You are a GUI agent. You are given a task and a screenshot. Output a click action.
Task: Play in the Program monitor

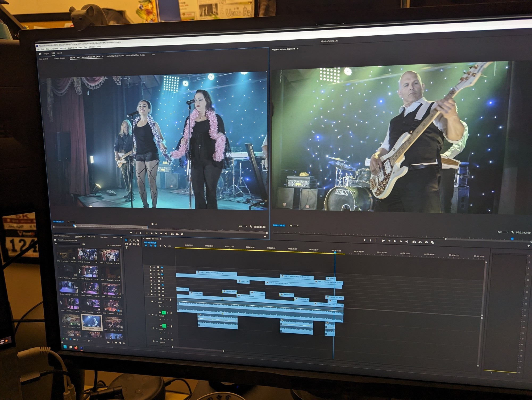pos(395,241)
